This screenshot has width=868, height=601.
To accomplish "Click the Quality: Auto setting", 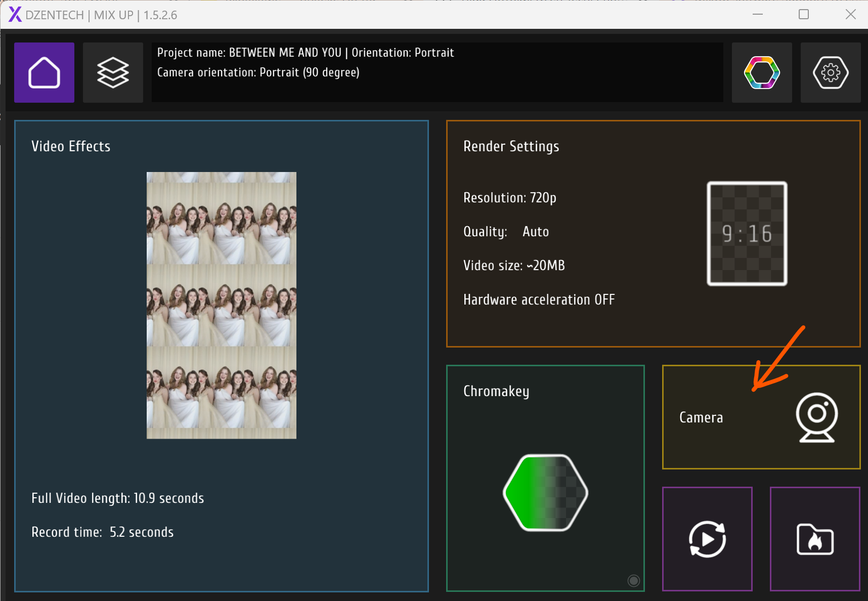I will (x=506, y=232).
